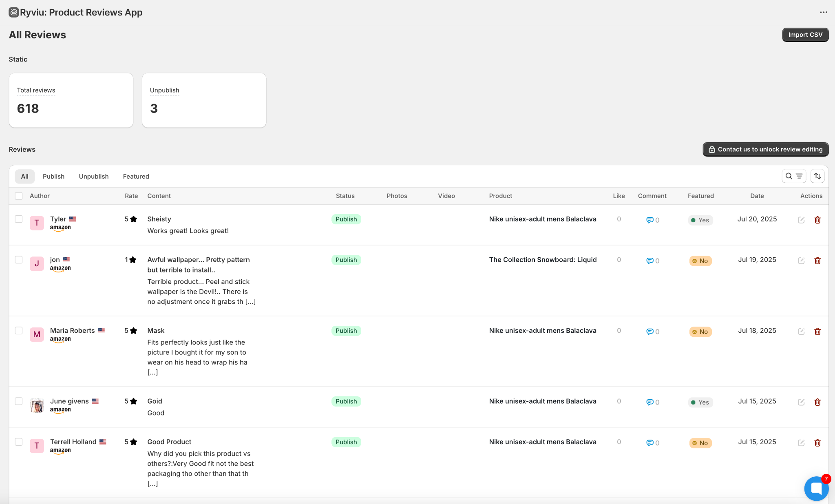Toggle Featured No badge on jon's review

pyautogui.click(x=700, y=261)
